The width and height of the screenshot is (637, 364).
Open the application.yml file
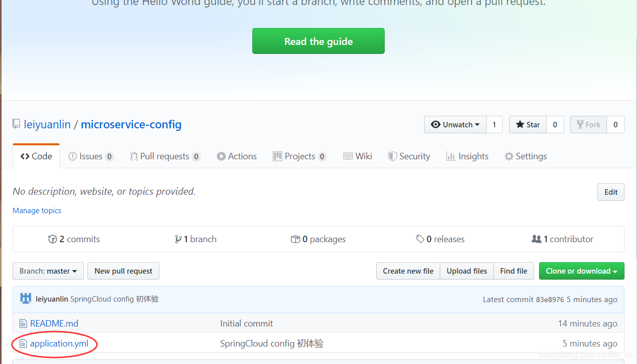pos(59,344)
